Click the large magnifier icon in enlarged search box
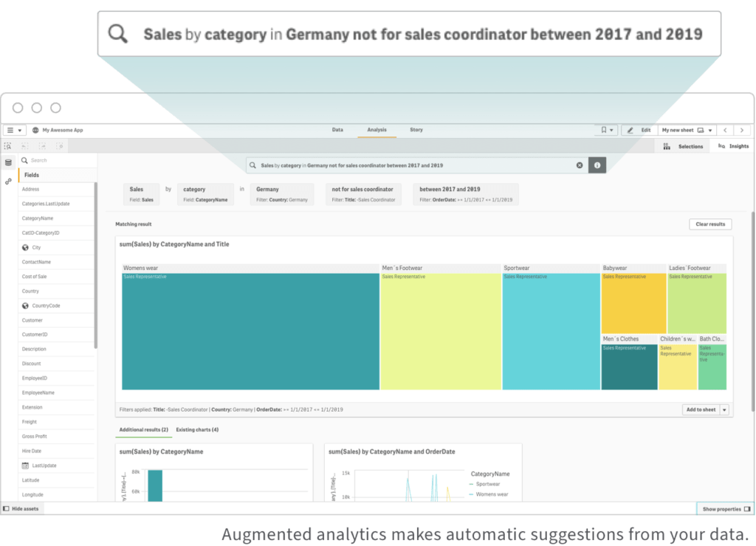Image resolution: width=756 pixels, height=546 pixels. click(x=118, y=34)
